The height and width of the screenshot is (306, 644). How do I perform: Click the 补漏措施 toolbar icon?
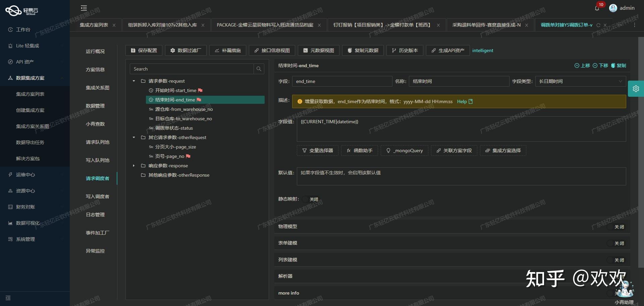228,50
